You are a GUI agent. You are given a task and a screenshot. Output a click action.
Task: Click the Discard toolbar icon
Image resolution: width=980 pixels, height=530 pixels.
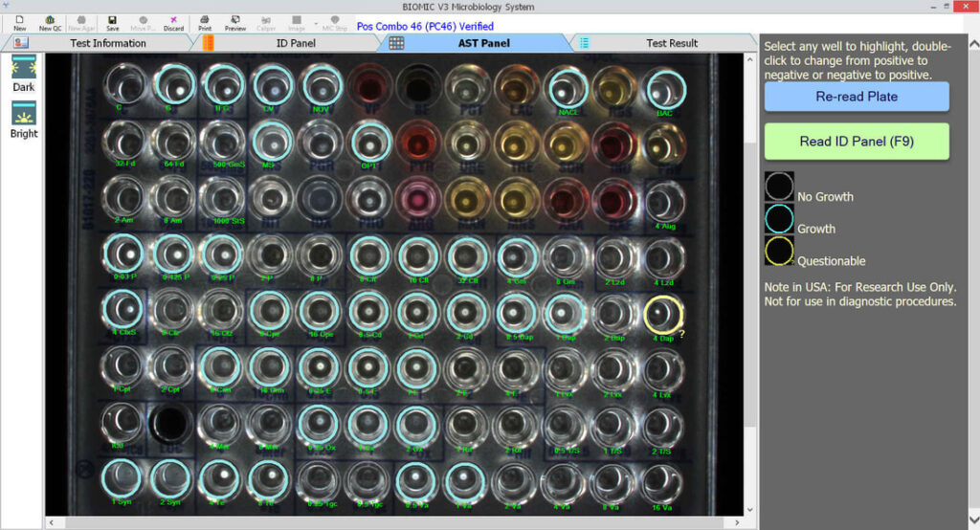click(x=173, y=23)
